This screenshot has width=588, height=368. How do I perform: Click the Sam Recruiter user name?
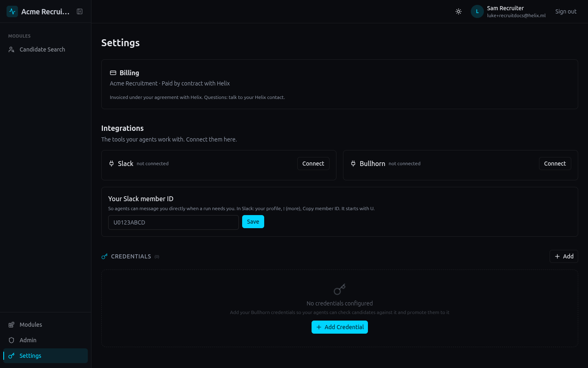pos(506,8)
